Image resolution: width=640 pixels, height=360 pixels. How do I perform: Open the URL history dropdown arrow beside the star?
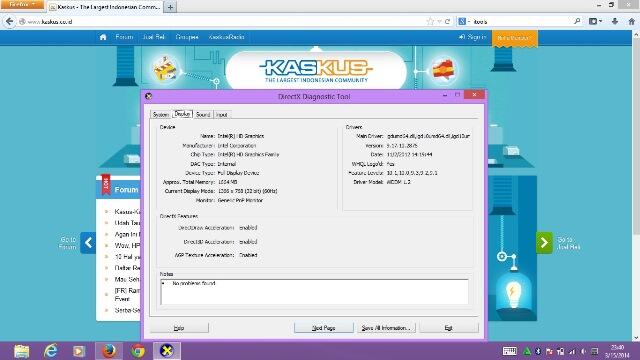coord(439,21)
